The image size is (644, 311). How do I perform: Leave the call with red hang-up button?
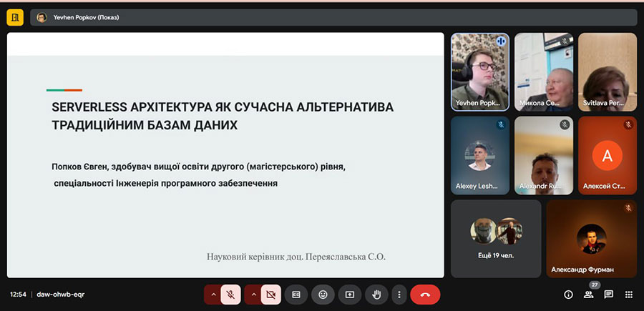click(425, 295)
